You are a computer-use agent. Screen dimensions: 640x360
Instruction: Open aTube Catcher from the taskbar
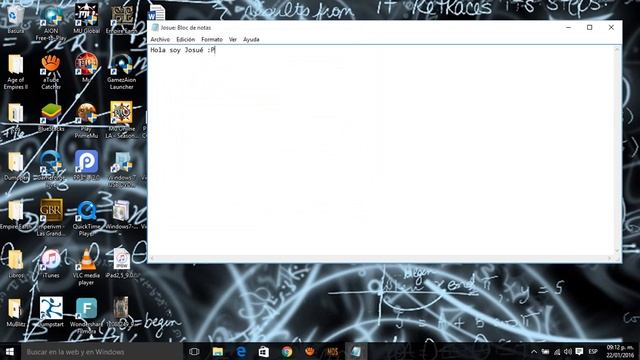[309, 351]
